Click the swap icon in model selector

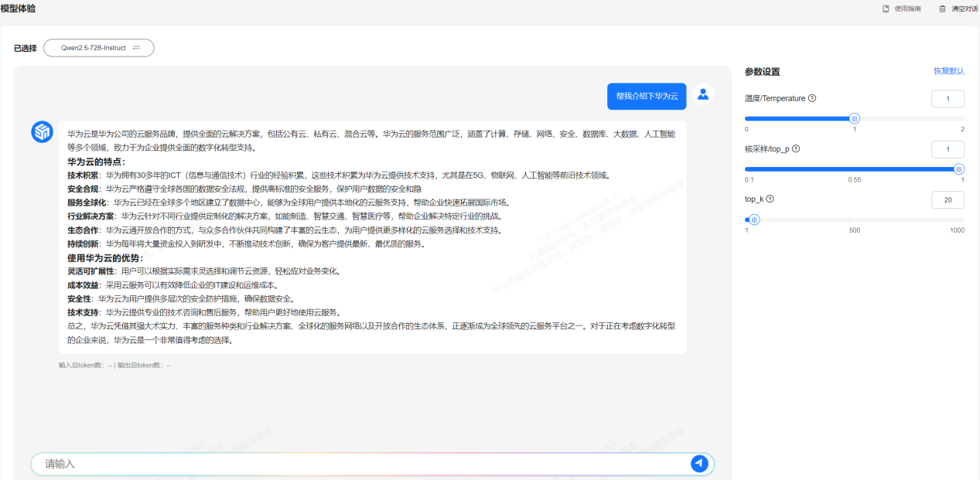pyautogui.click(x=136, y=48)
